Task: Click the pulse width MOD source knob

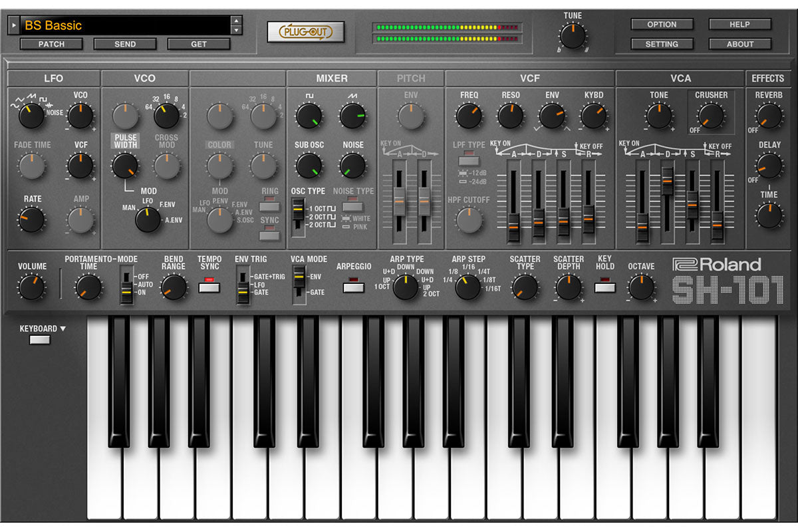Action: (x=148, y=219)
